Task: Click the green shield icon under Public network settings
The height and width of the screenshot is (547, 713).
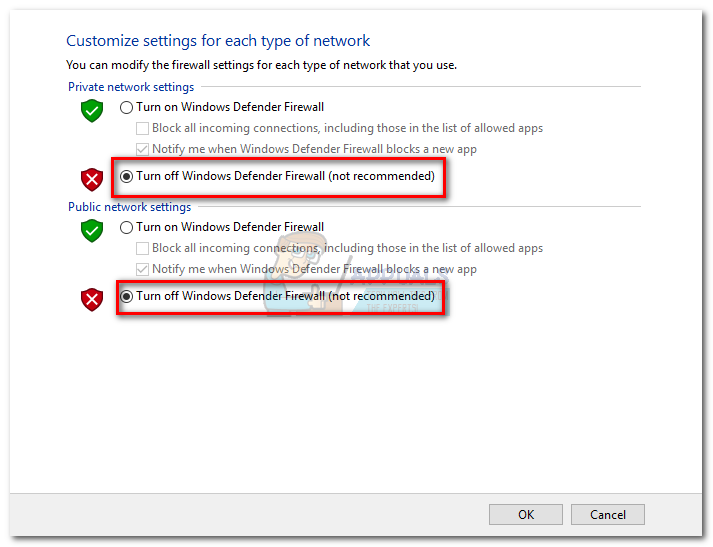Action: point(92,231)
